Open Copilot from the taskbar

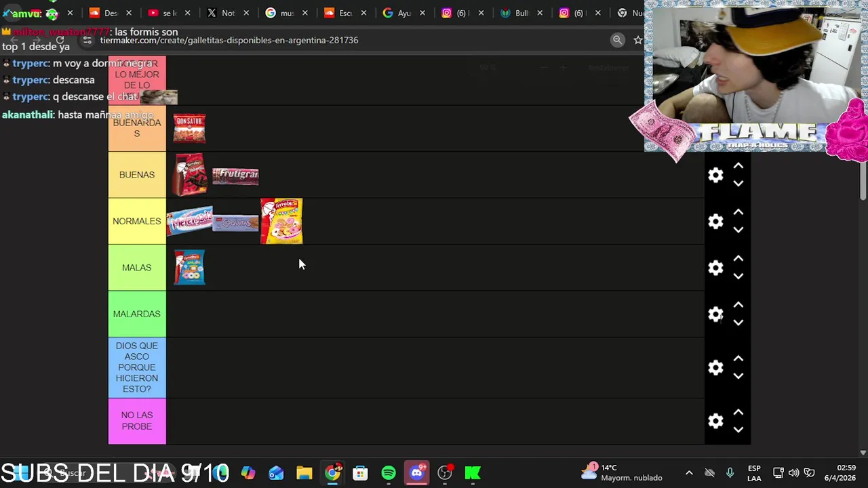pos(248,472)
